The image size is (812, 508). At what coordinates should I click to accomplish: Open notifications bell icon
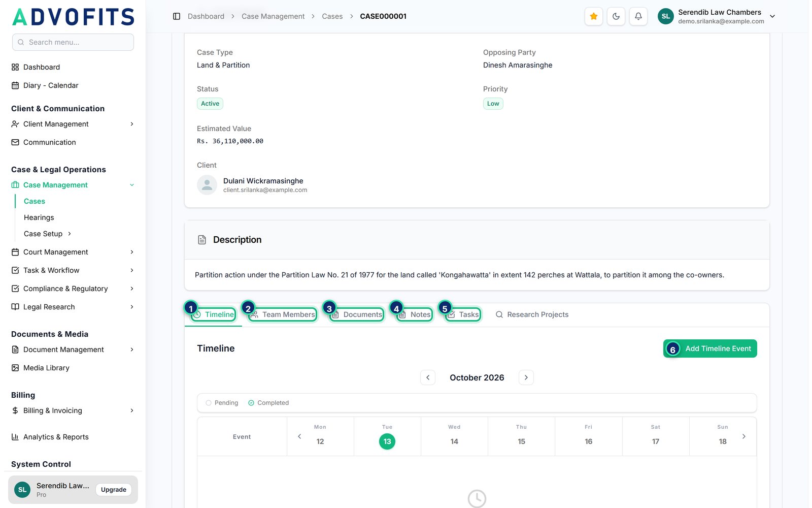(x=638, y=16)
